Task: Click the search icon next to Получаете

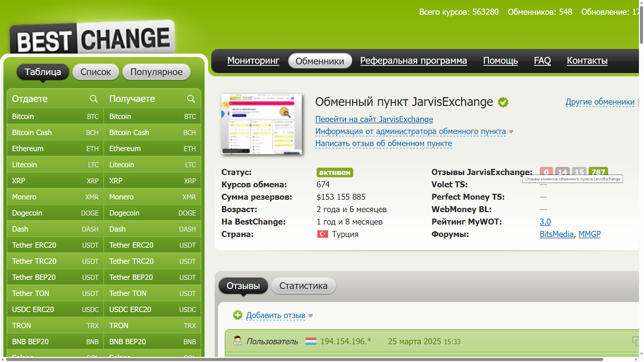Action: (191, 99)
